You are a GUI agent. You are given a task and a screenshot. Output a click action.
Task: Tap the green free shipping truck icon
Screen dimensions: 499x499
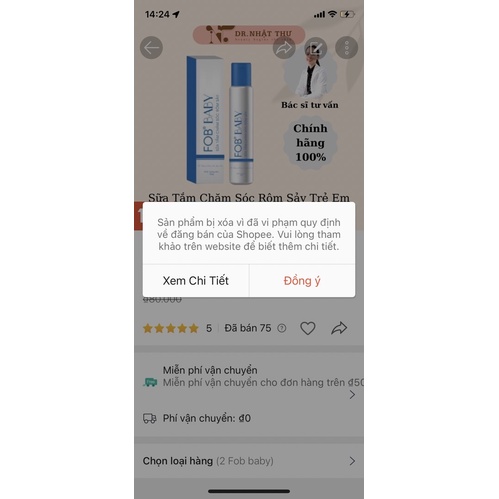(x=150, y=382)
